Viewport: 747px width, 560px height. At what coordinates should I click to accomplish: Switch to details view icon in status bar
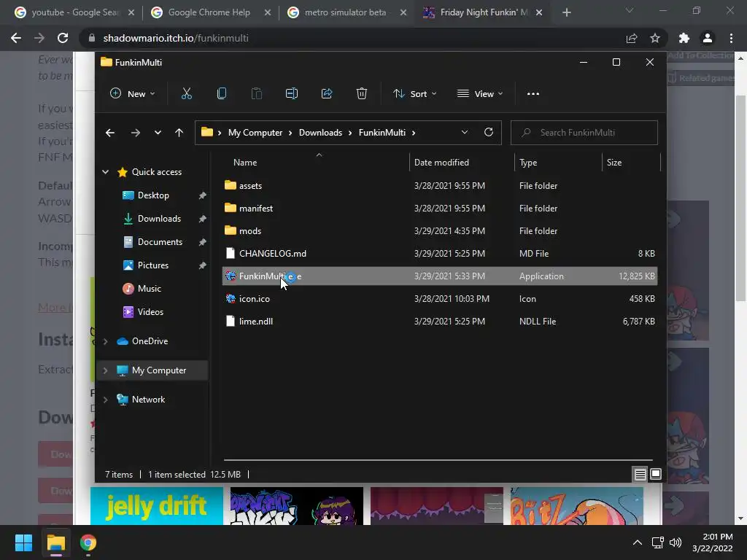(x=640, y=474)
